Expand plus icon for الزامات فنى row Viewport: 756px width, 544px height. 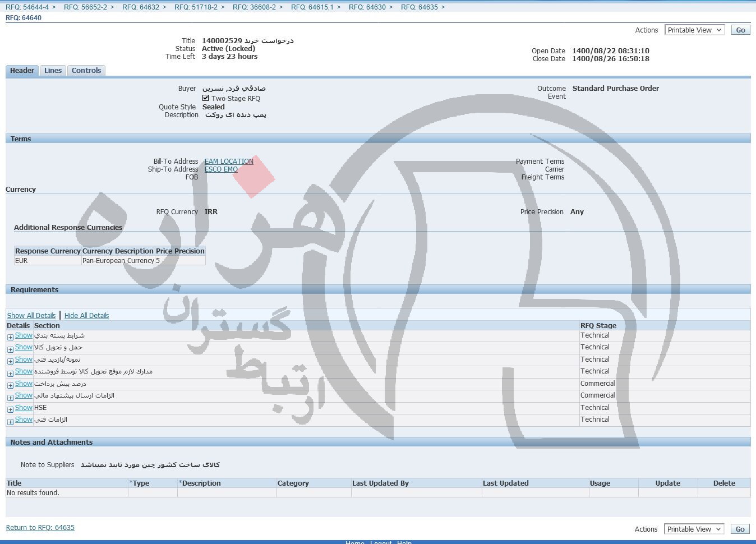pos(10,422)
